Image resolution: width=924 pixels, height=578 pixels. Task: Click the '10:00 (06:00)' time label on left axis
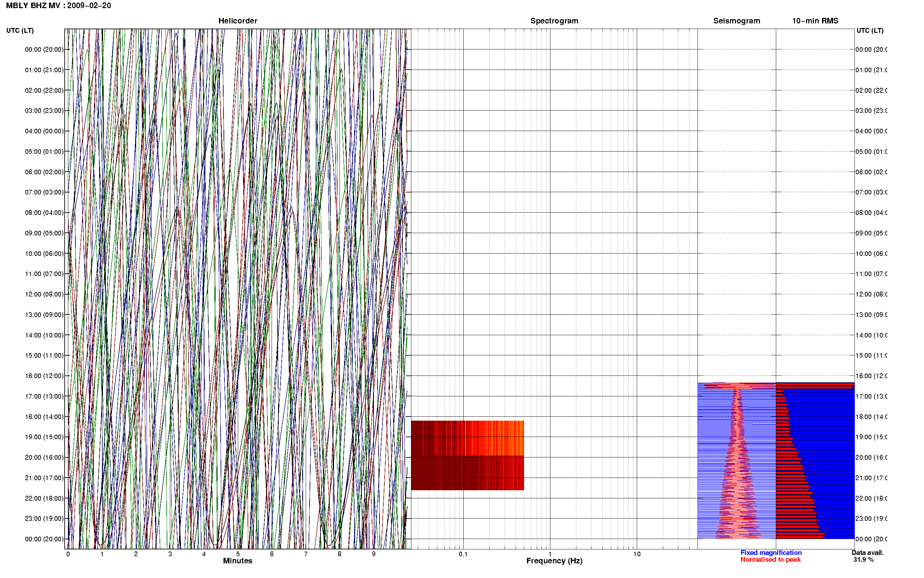[44, 254]
